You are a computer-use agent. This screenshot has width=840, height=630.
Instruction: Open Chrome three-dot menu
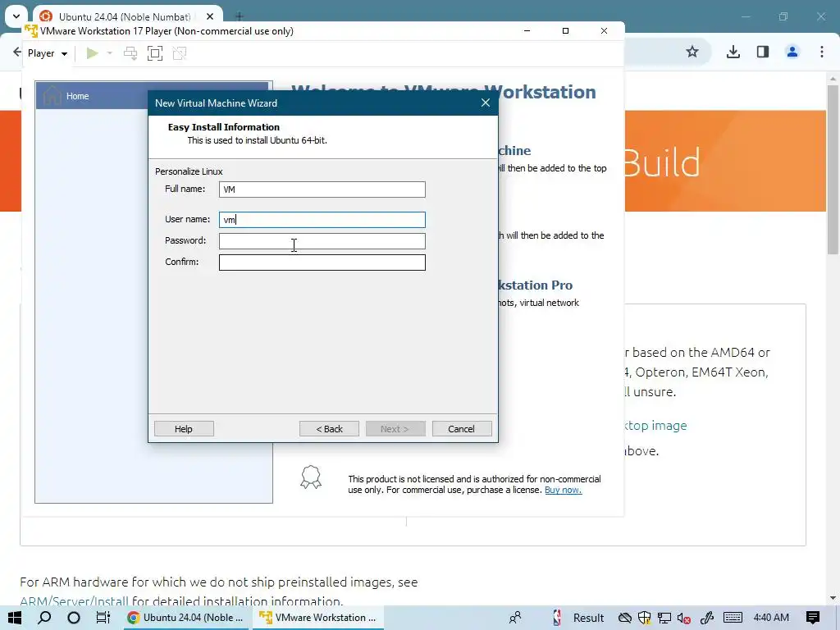pyautogui.click(x=822, y=52)
